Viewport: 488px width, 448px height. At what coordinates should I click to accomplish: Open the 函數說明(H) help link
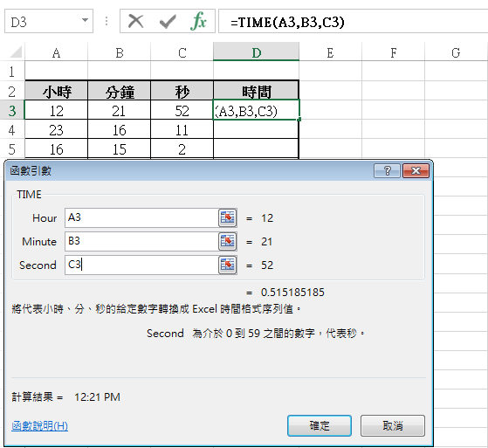pos(39,425)
